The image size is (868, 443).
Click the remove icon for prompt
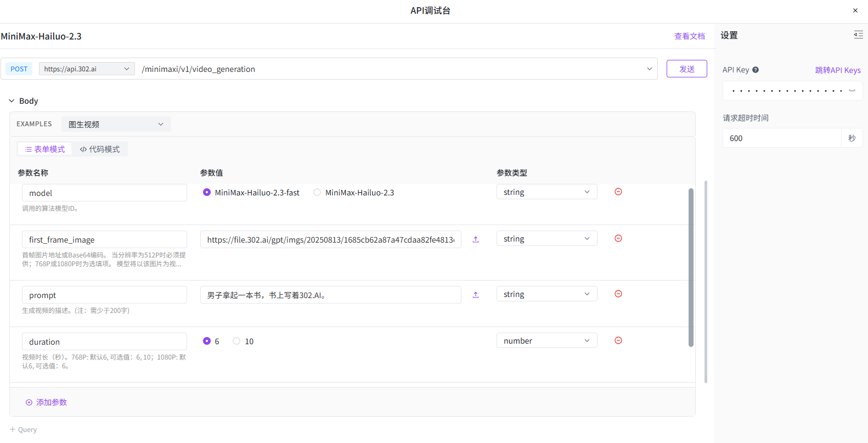[x=618, y=294]
